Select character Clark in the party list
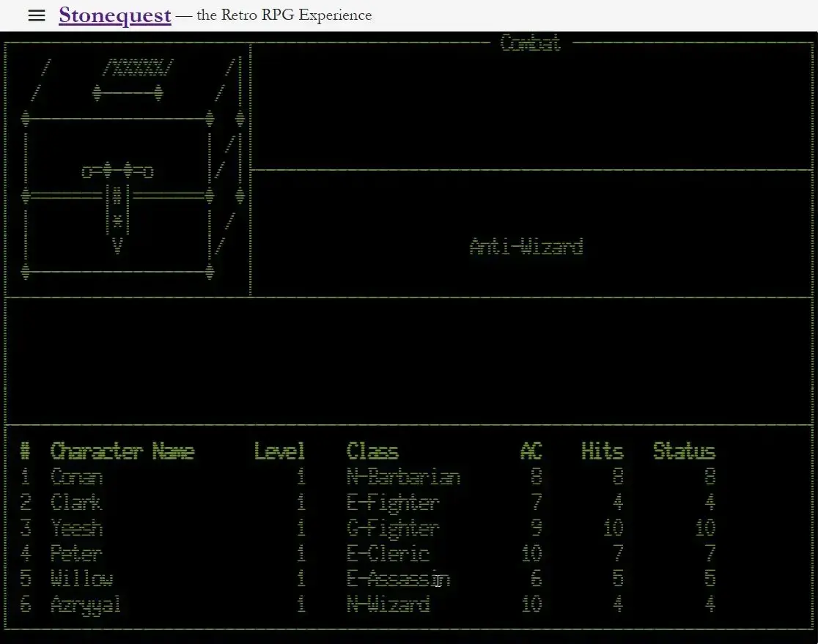Image resolution: width=818 pixels, height=644 pixels. coord(76,502)
